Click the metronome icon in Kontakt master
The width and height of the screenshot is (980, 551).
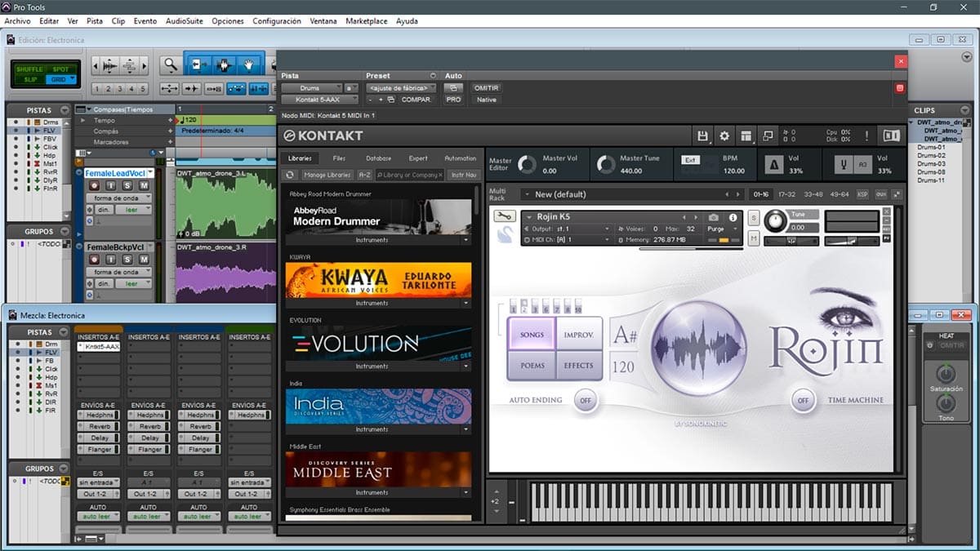[773, 164]
